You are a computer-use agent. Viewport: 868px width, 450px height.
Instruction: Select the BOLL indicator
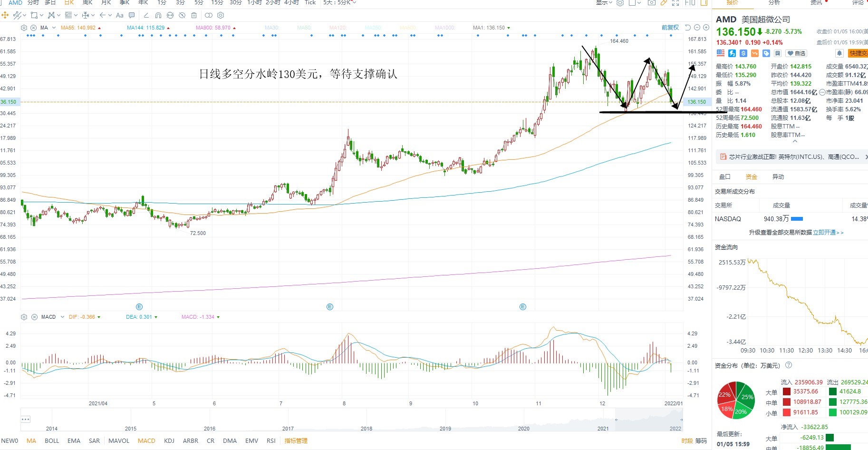pyautogui.click(x=52, y=441)
